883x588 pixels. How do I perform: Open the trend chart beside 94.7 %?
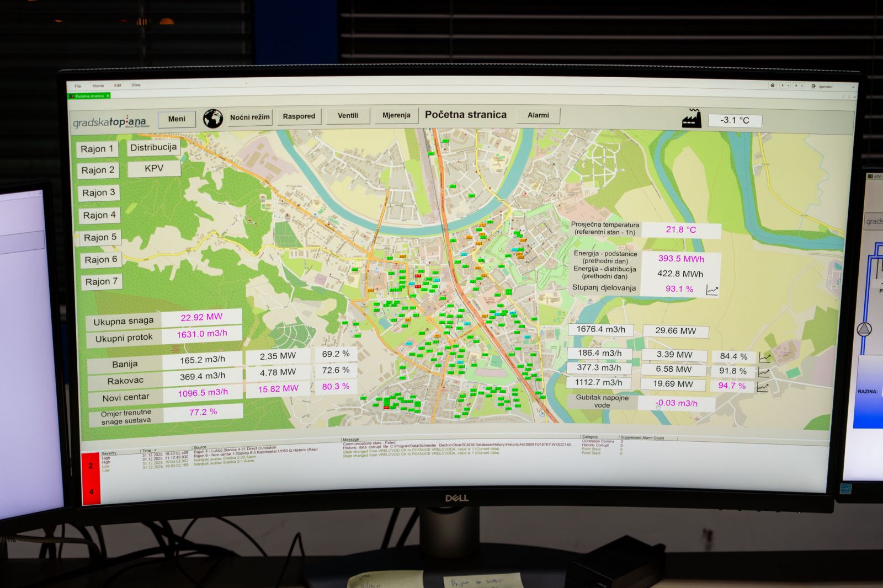click(x=763, y=387)
